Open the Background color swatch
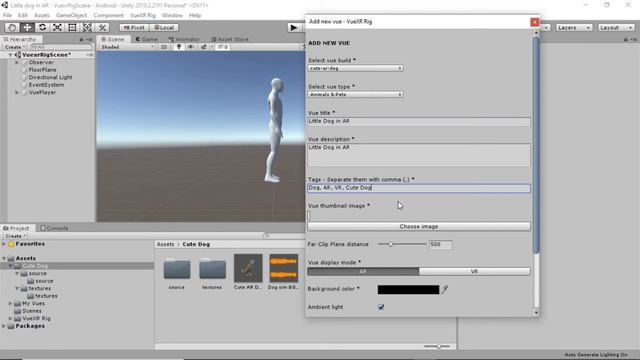This screenshot has height=360, width=640. [408, 289]
